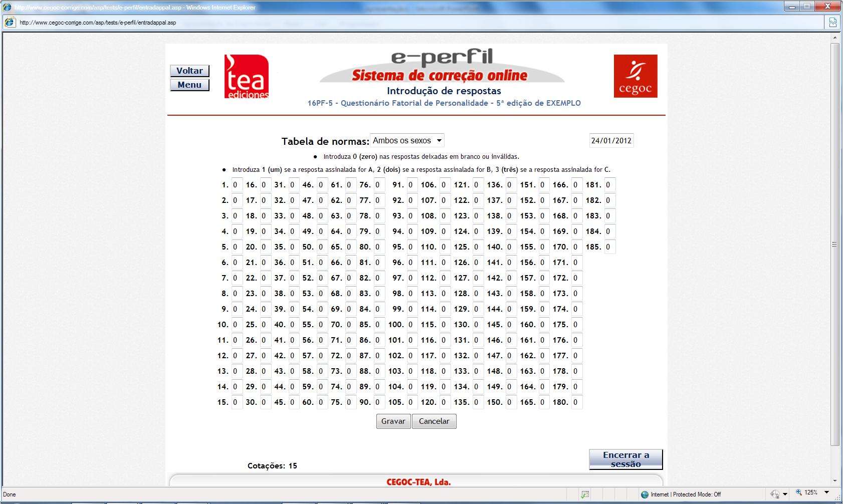Click the scrollbar up arrow

click(x=834, y=38)
